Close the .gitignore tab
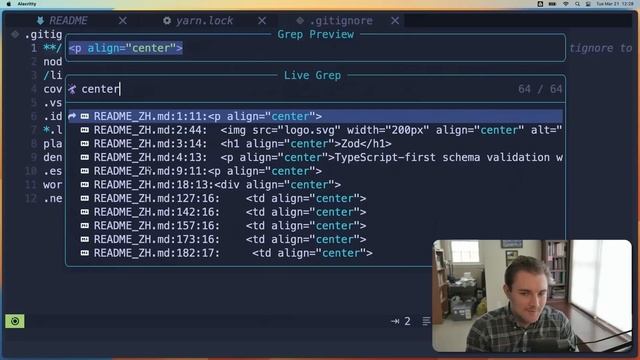The width and height of the screenshot is (640, 360). point(395,20)
